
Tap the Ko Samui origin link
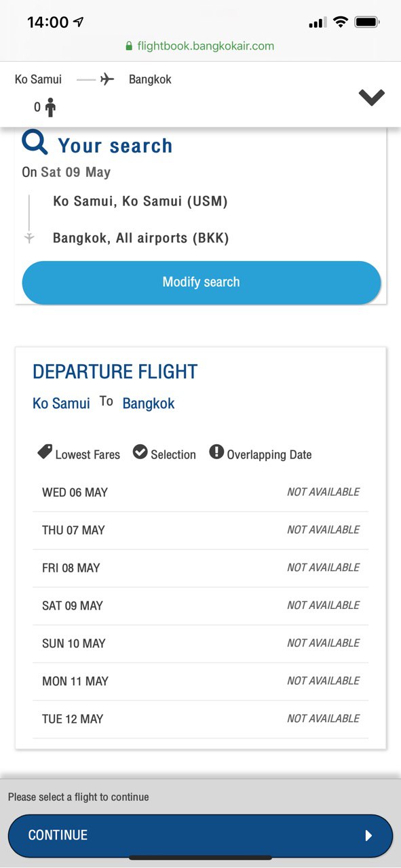coord(61,403)
